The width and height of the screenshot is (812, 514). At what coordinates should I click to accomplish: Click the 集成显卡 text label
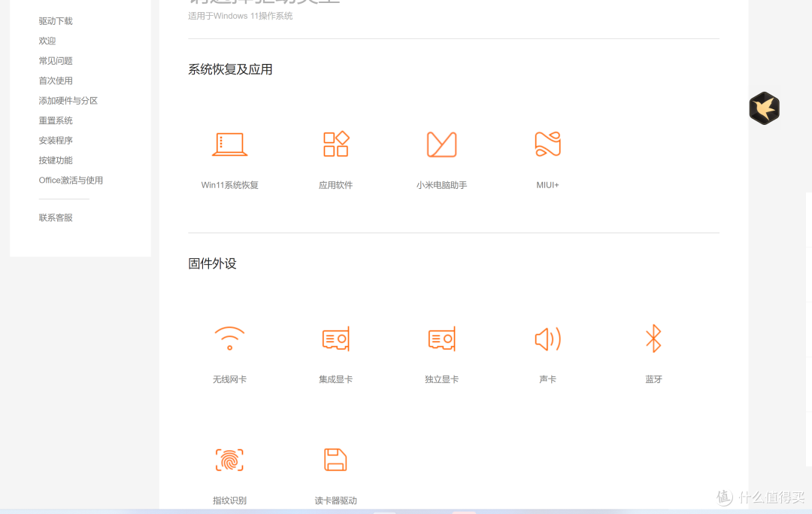[x=335, y=379]
